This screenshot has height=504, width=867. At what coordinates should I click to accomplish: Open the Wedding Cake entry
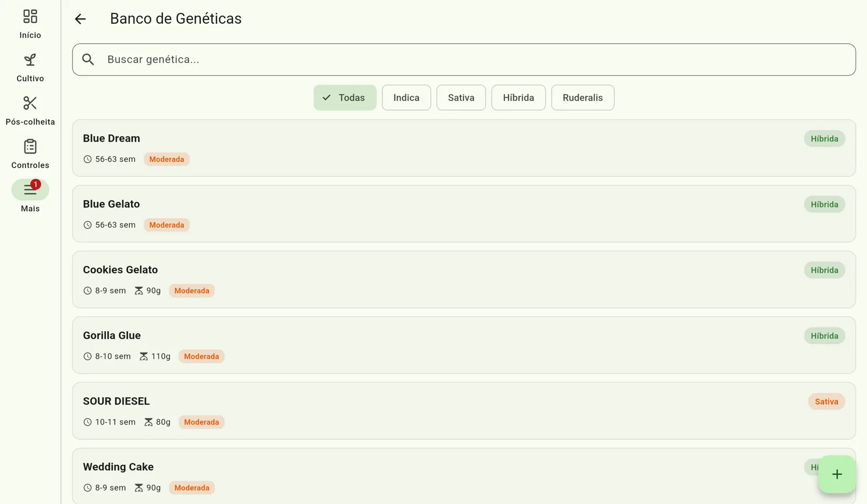[x=464, y=476]
